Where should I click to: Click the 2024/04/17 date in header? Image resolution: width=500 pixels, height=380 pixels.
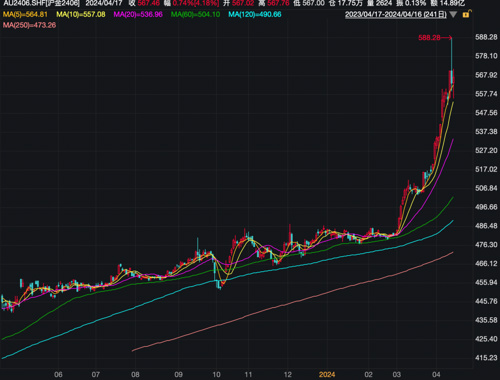pyautogui.click(x=104, y=3)
